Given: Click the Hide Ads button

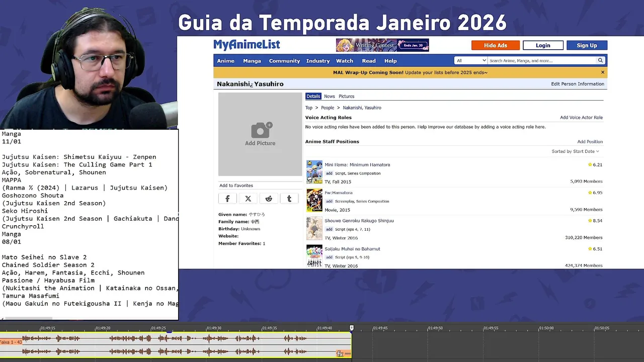Looking at the screenshot, I should click(496, 45).
